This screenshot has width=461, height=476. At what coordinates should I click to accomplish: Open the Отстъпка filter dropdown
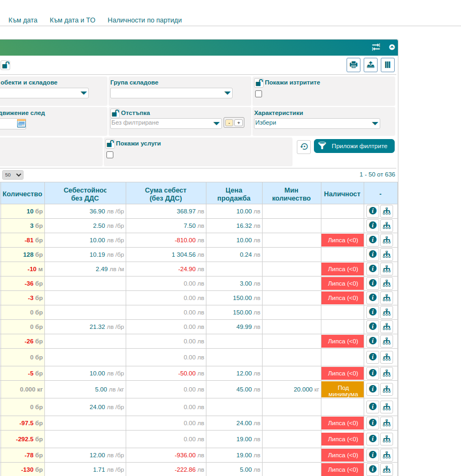tap(166, 123)
